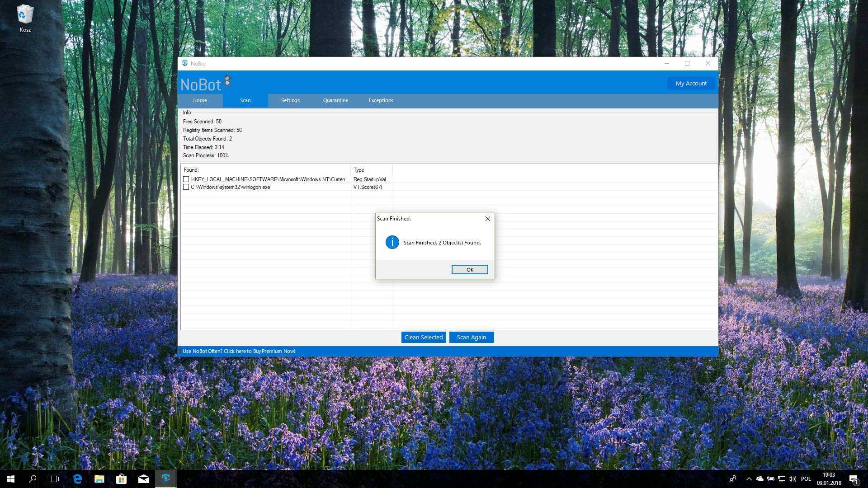
Task: Click the taskbar search magnifier icon
Action: click(33, 479)
